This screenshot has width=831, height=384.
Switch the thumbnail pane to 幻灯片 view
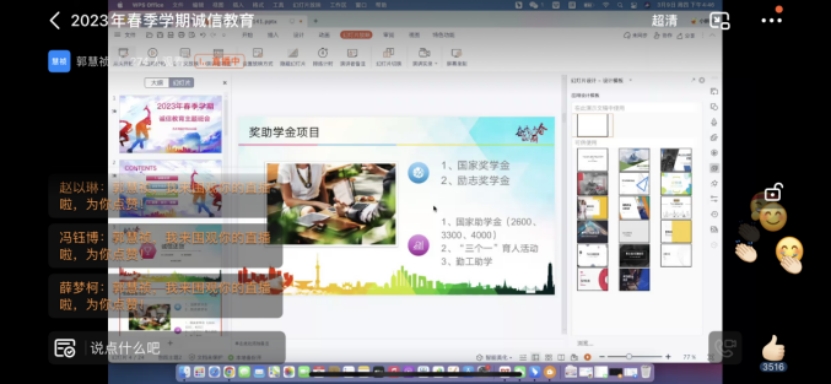181,83
